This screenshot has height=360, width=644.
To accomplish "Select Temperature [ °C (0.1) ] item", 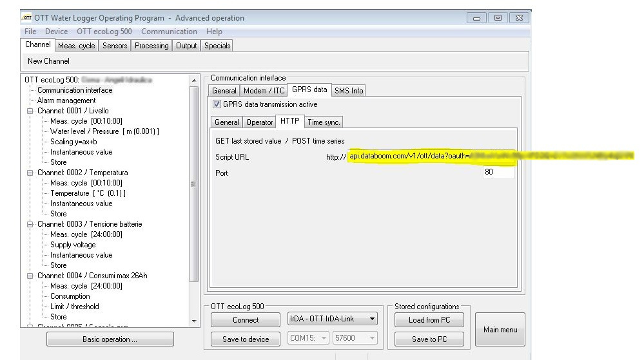I will pyautogui.click(x=88, y=193).
